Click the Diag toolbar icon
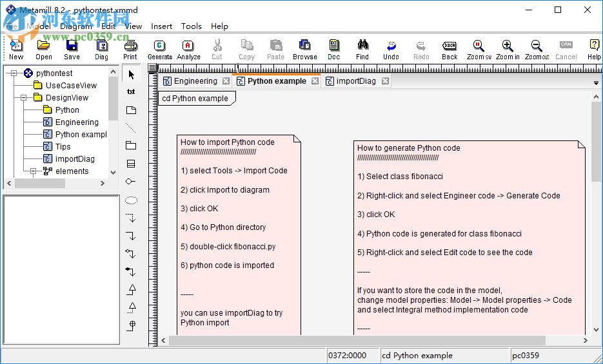 (101, 50)
